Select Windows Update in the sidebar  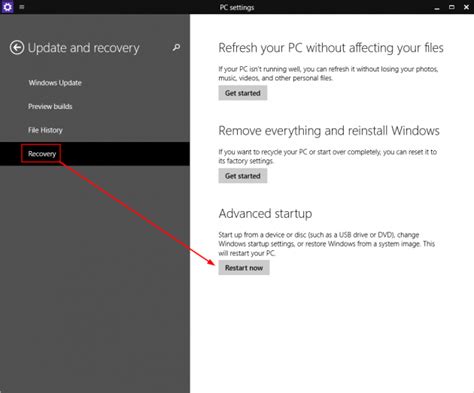click(x=55, y=83)
